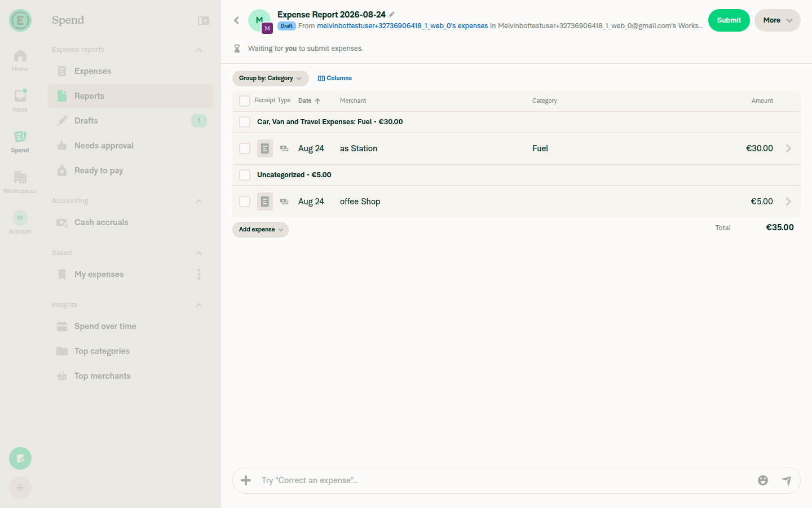The width and height of the screenshot is (812, 508).
Task: Send message with the paper plane icon
Action: coord(787,480)
